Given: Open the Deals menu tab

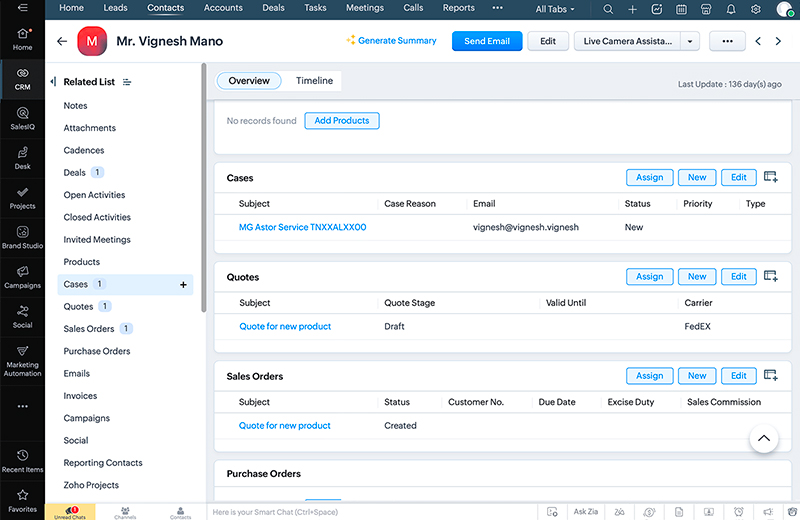Looking at the screenshot, I should click(x=273, y=8).
